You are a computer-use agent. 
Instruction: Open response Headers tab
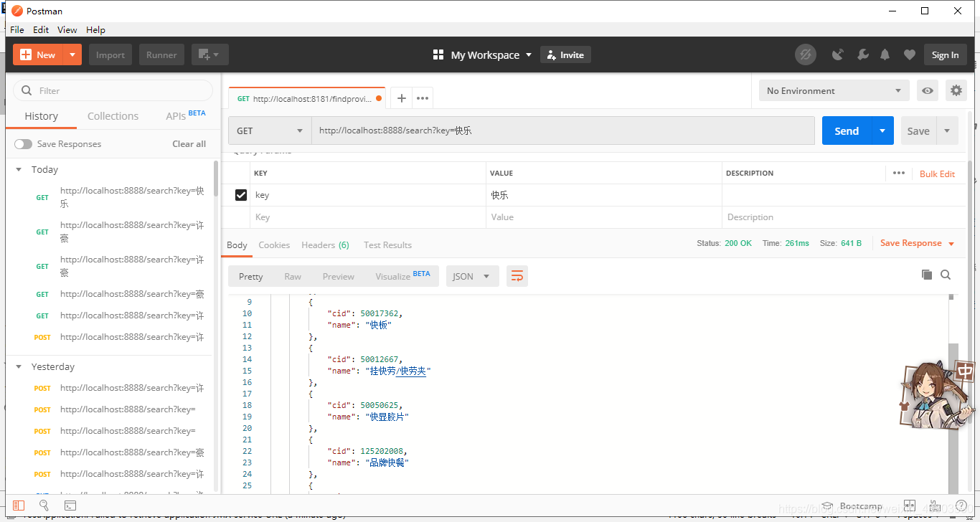coord(325,245)
